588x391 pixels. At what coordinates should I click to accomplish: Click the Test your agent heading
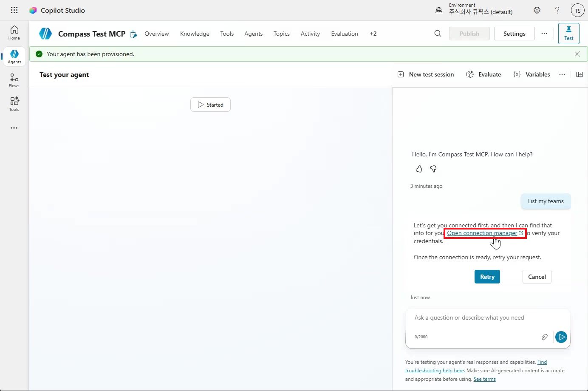coord(64,75)
